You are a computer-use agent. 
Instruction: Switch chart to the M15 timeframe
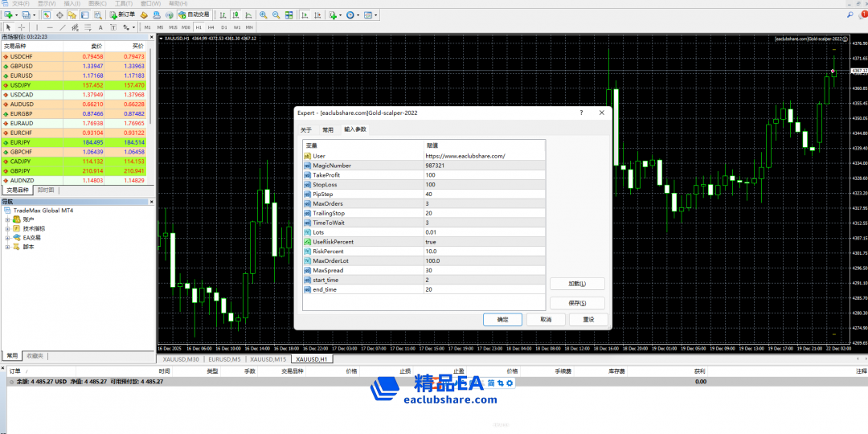(x=173, y=27)
